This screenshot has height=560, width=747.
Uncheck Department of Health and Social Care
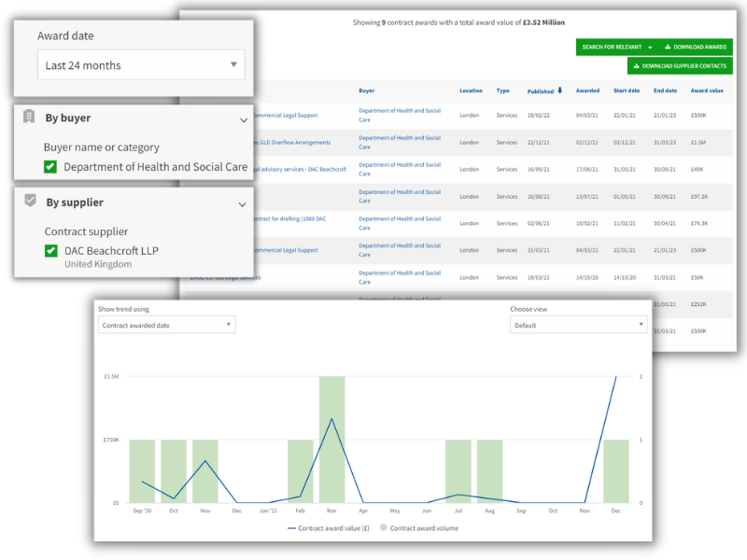(x=50, y=167)
